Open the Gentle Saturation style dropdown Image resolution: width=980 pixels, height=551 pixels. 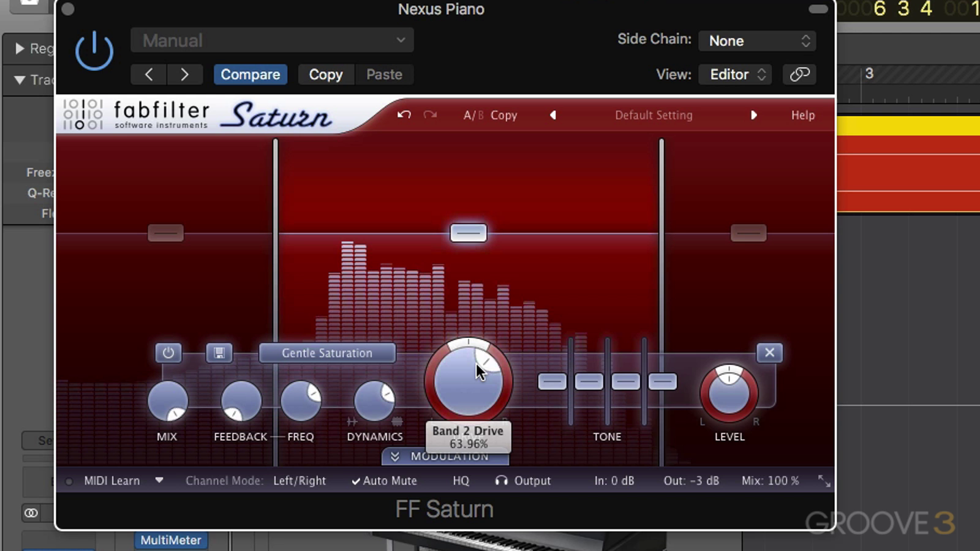click(327, 353)
